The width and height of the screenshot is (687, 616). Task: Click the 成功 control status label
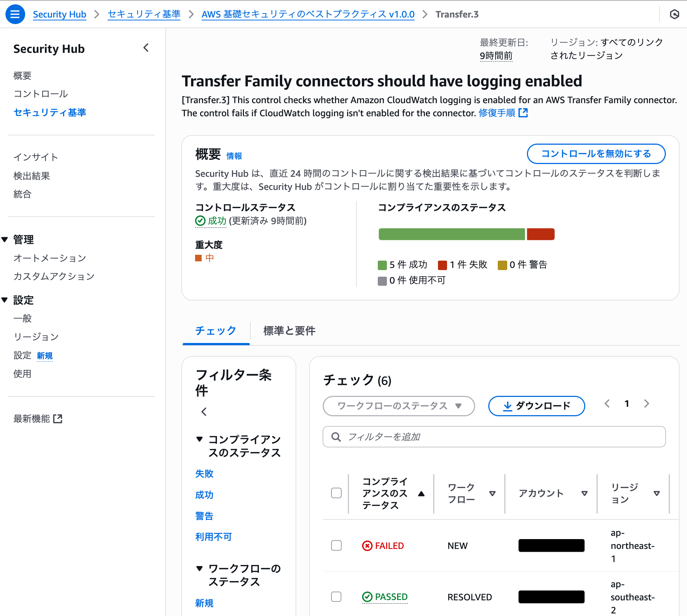coord(217,221)
